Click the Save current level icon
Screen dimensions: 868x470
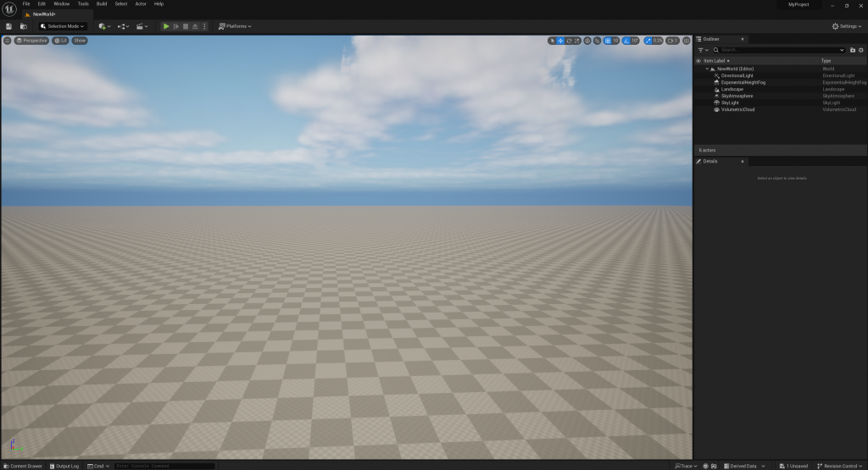(9, 26)
